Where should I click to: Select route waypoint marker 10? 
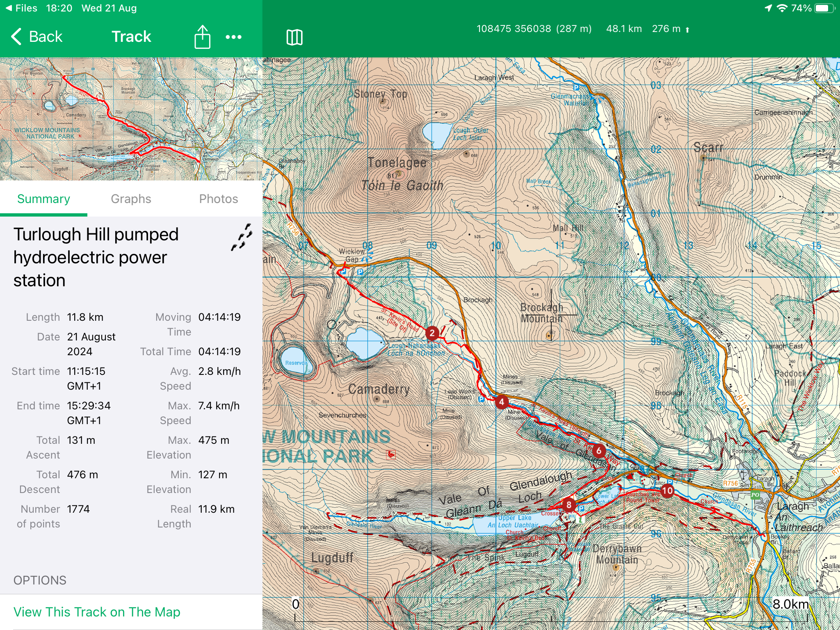click(667, 491)
